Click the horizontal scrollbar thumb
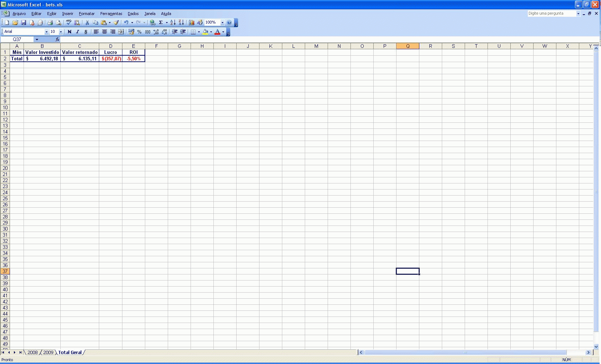 pyautogui.click(x=465, y=352)
